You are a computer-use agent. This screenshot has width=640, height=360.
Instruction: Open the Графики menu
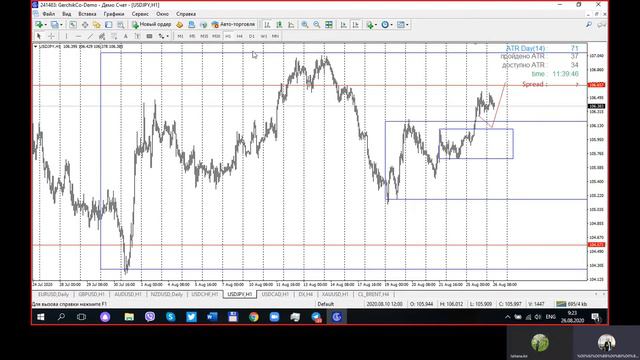(x=113, y=14)
